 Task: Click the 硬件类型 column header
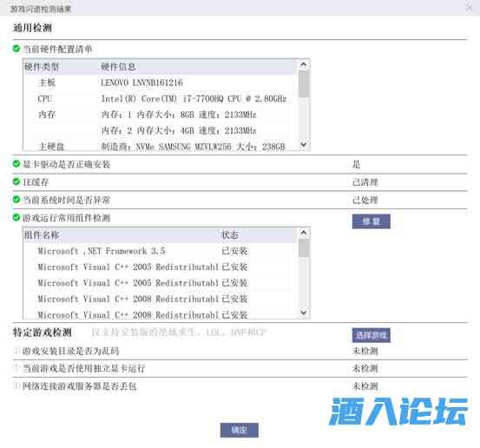tap(42, 67)
